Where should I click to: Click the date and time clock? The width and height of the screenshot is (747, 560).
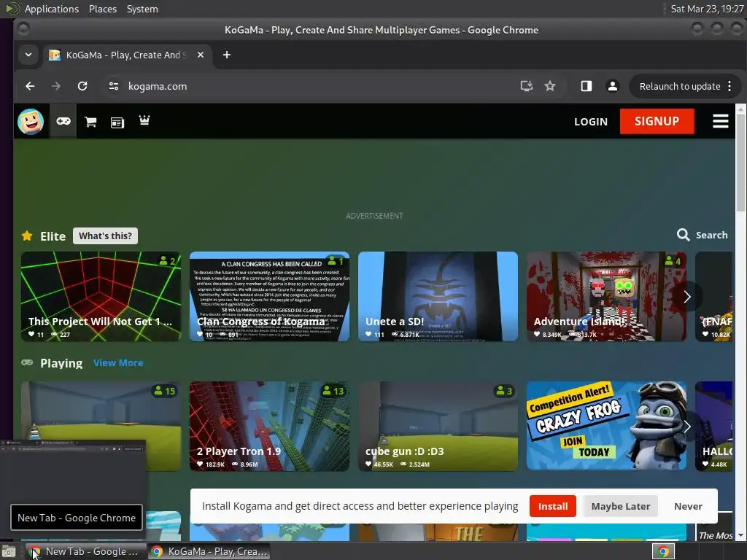coord(707,9)
